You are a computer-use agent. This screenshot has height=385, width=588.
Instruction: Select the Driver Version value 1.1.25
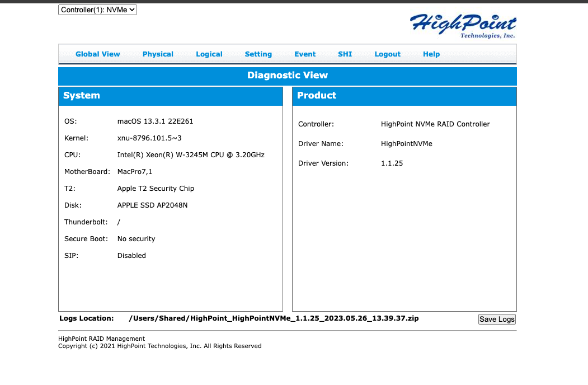tap(392, 163)
